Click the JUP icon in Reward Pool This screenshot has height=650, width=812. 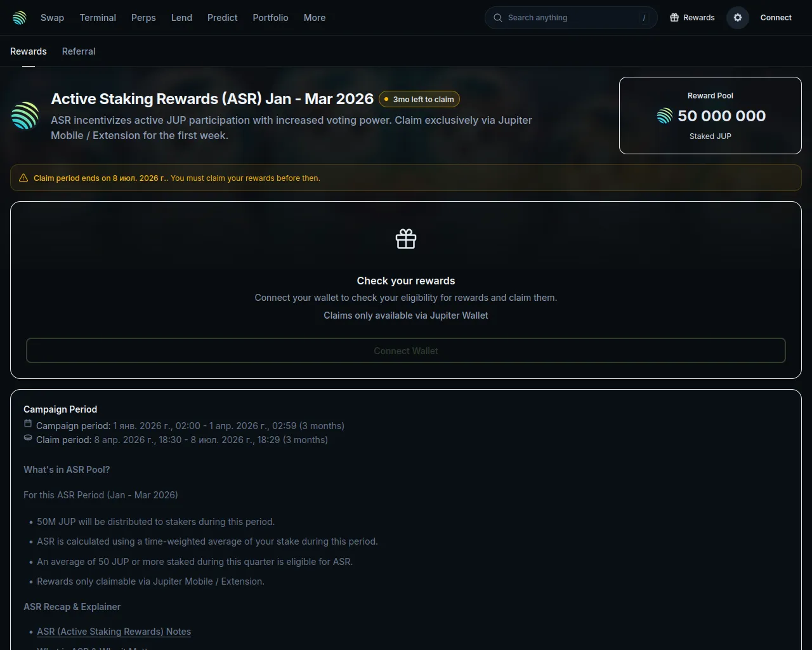664,116
